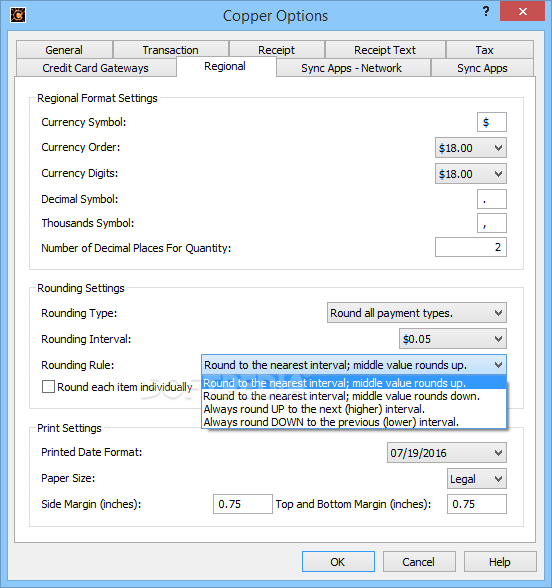Image resolution: width=552 pixels, height=588 pixels.
Task: Open the Tax tab
Action: coord(490,50)
